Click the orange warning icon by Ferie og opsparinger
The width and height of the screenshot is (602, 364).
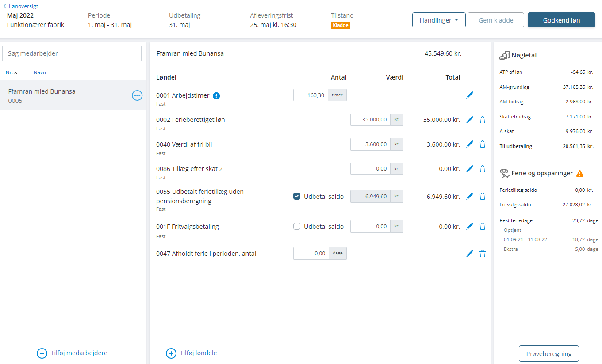tap(580, 174)
